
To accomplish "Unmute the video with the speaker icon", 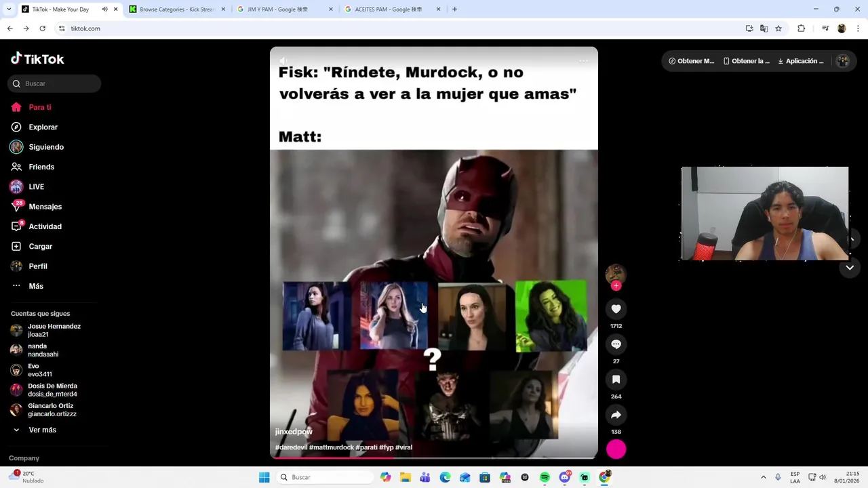I will (283, 61).
